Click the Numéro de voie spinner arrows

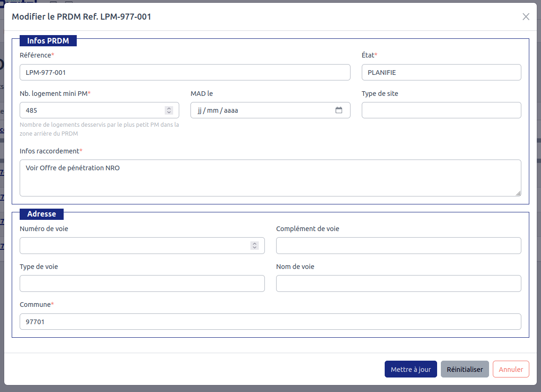pos(254,246)
